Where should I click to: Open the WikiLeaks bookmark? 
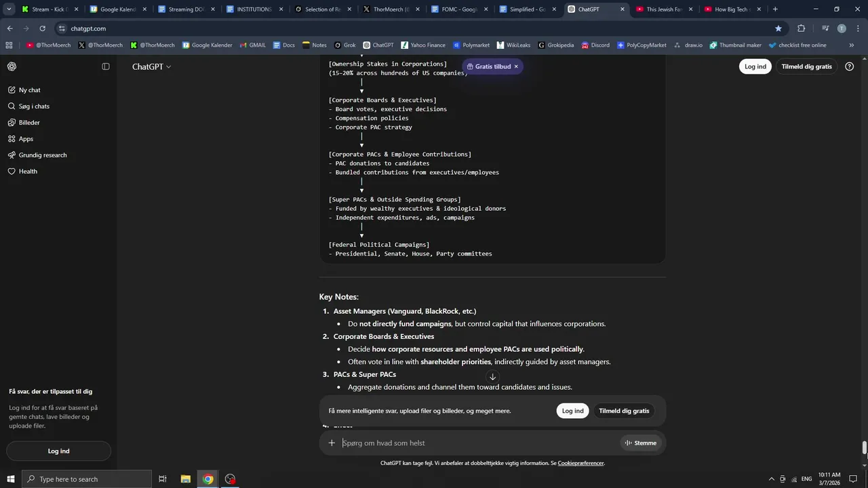point(513,45)
